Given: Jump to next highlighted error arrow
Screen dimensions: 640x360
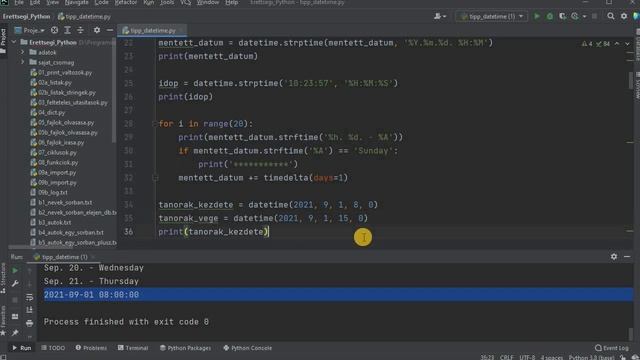Looking at the screenshot, I should click(x=627, y=44).
